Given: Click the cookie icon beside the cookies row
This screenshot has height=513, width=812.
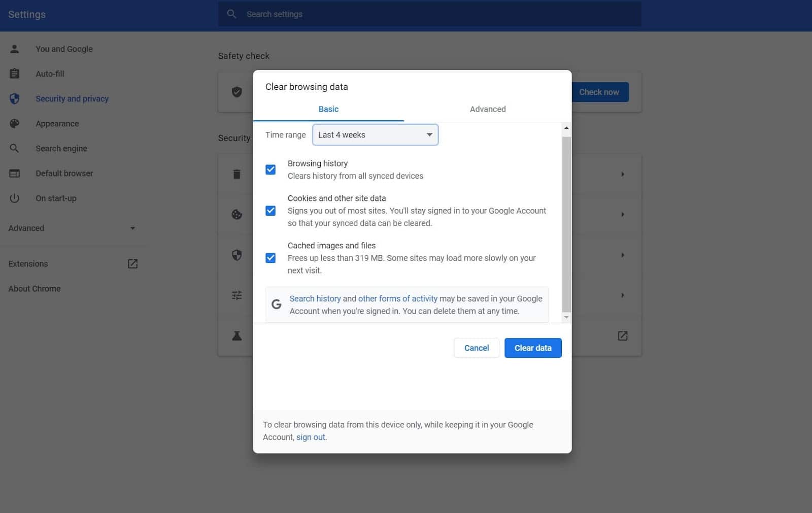Looking at the screenshot, I should coord(236,214).
